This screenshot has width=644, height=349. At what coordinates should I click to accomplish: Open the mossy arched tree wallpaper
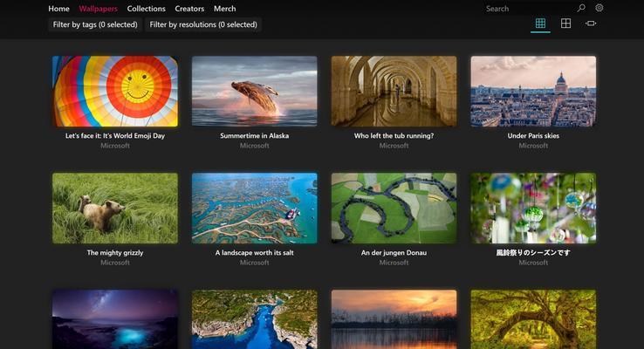tap(533, 319)
